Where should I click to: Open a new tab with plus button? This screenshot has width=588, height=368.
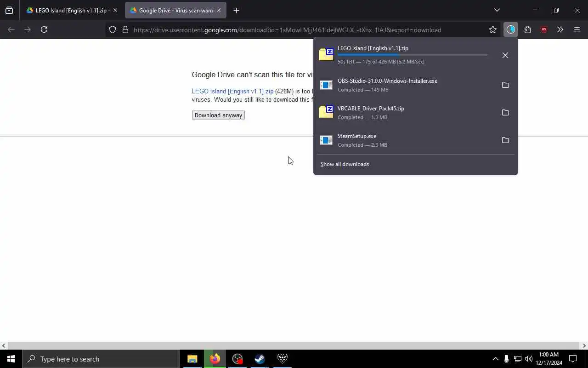[236, 10]
